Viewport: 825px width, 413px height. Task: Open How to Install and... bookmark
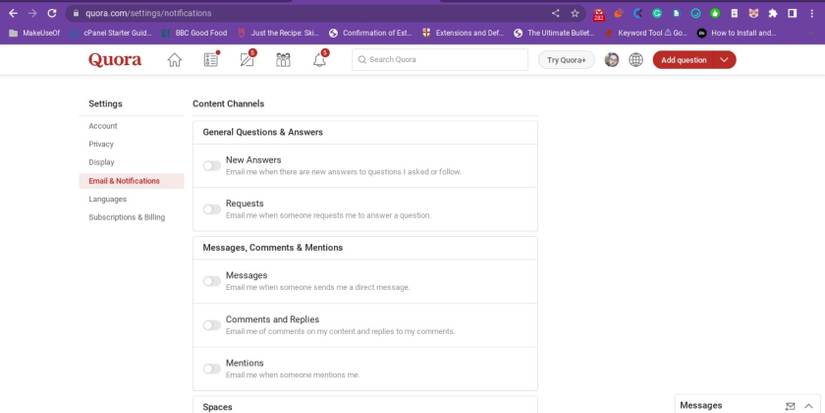click(x=737, y=33)
